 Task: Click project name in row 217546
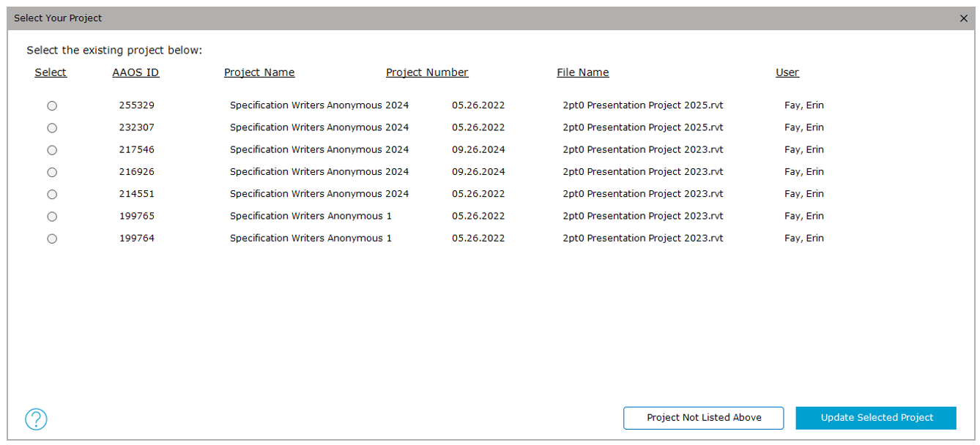(x=319, y=149)
